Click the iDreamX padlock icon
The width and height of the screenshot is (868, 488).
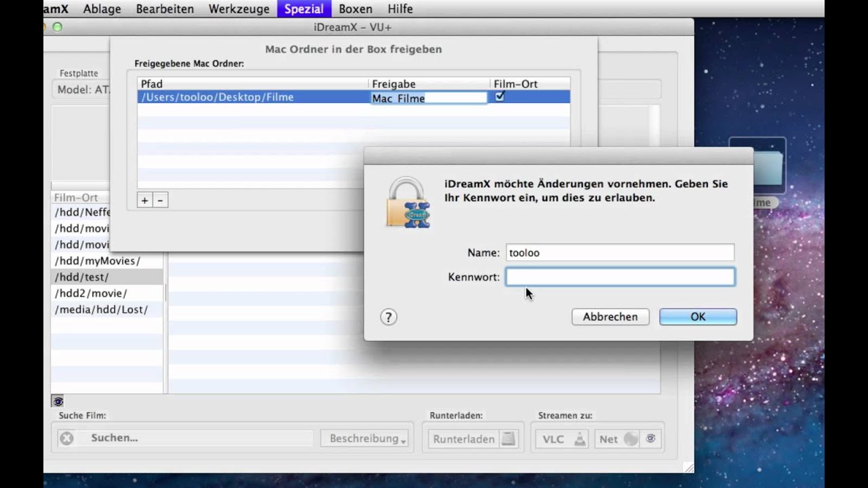[x=408, y=202]
